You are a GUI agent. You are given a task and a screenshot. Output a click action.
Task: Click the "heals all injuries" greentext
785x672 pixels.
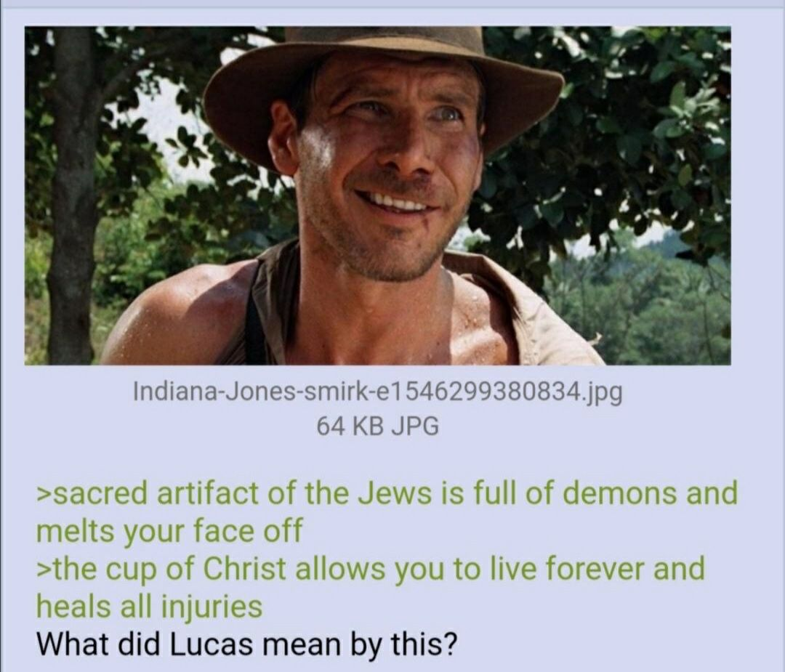[149, 607]
